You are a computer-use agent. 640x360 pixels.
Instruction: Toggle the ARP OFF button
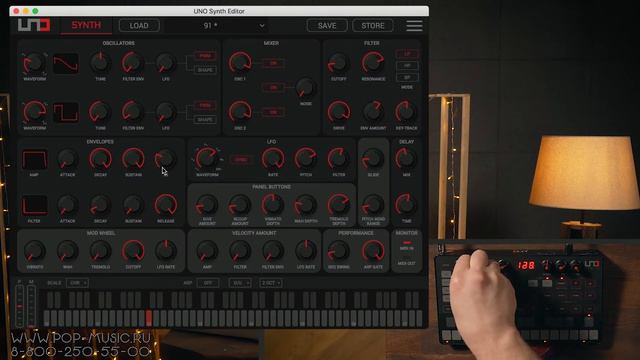208,283
